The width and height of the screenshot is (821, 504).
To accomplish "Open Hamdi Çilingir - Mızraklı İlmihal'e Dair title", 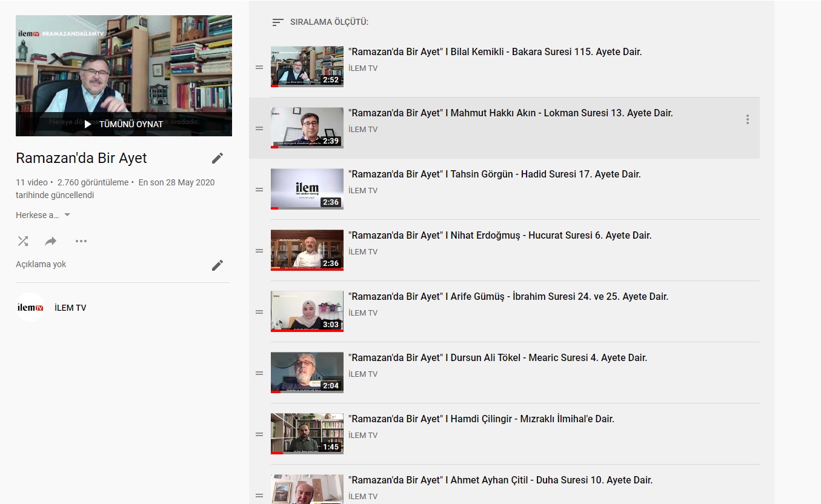I will click(481, 419).
